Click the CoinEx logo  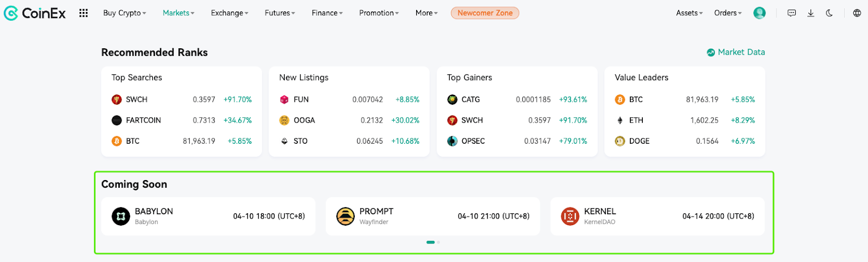(x=35, y=13)
